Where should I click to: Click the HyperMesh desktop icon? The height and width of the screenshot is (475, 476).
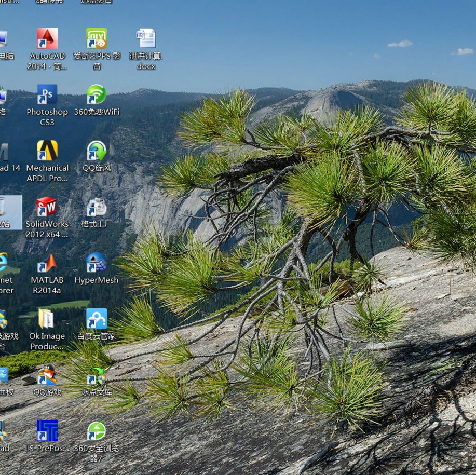click(x=97, y=263)
